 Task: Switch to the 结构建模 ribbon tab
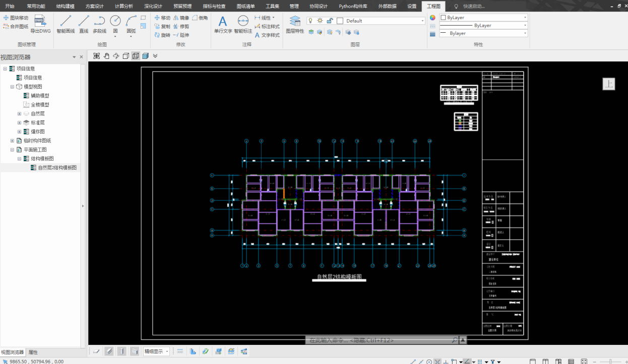pyautogui.click(x=65, y=6)
